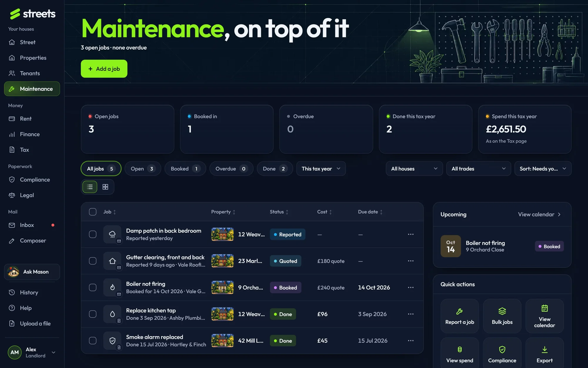Click Export quick action
Viewport: 588px width, 368px height.
pos(544,353)
